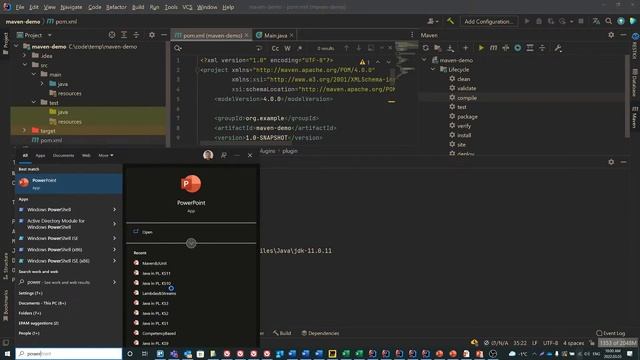The height and width of the screenshot is (360, 640).
Task: Select the package lifecycle goal
Action: pos(467,117)
